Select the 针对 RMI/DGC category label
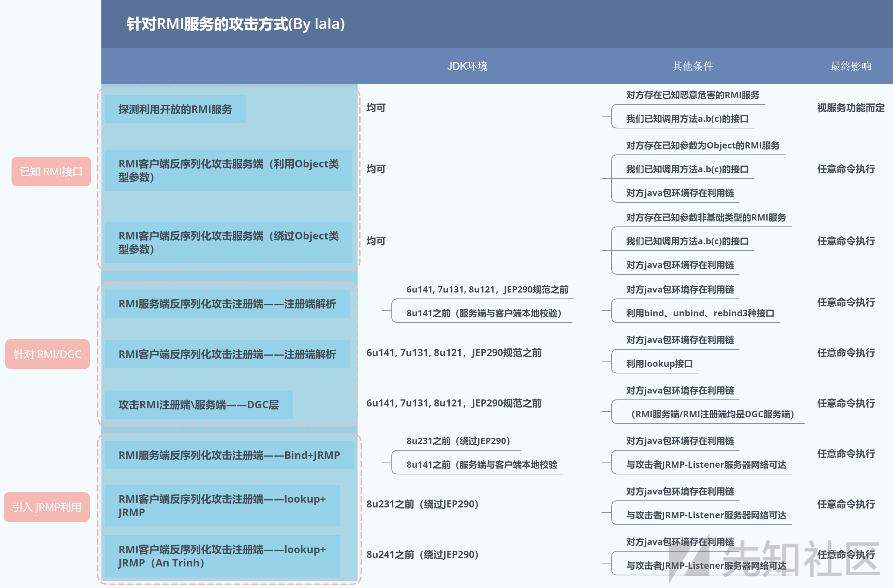The image size is (893, 588). coord(47,354)
